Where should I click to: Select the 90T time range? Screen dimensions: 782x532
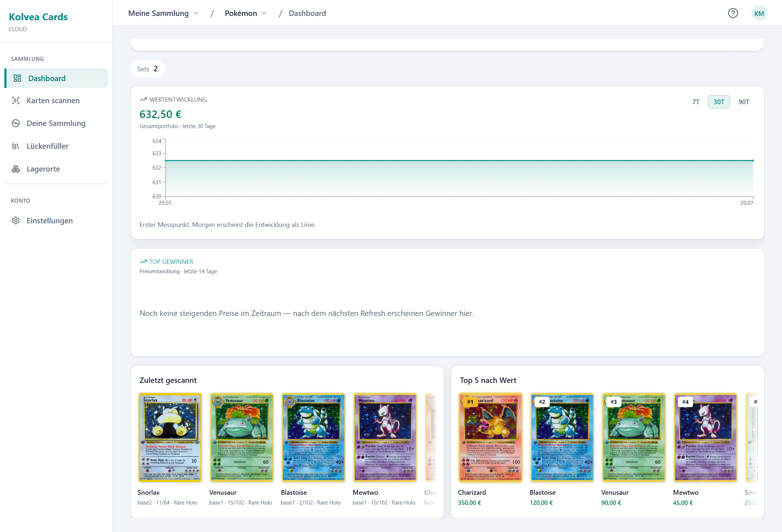click(x=744, y=102)
